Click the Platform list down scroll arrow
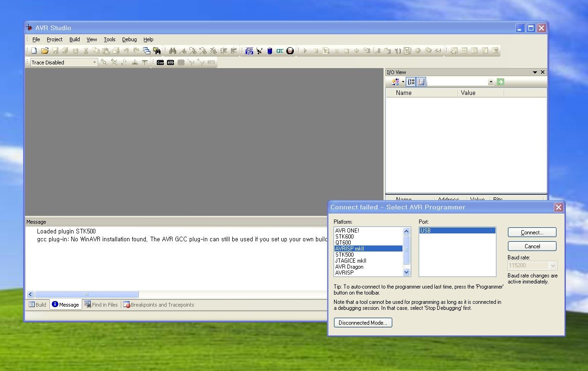The height and width of the screenshot is (371, 588). [407, 273]
